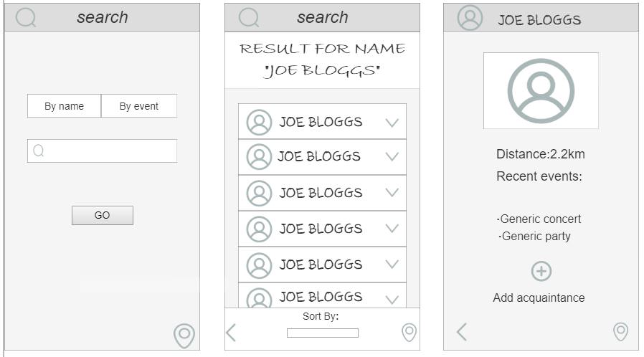Open the Sort By dropdown box
This screenshot has width=644, height=357.
pyautogui.click(x=323, y=333)
